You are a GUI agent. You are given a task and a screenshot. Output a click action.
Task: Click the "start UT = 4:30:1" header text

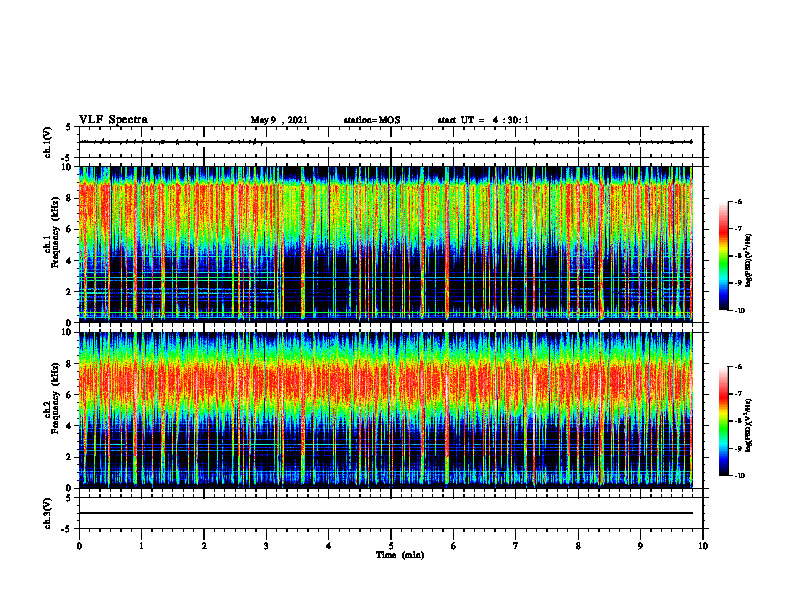[483, 120]
